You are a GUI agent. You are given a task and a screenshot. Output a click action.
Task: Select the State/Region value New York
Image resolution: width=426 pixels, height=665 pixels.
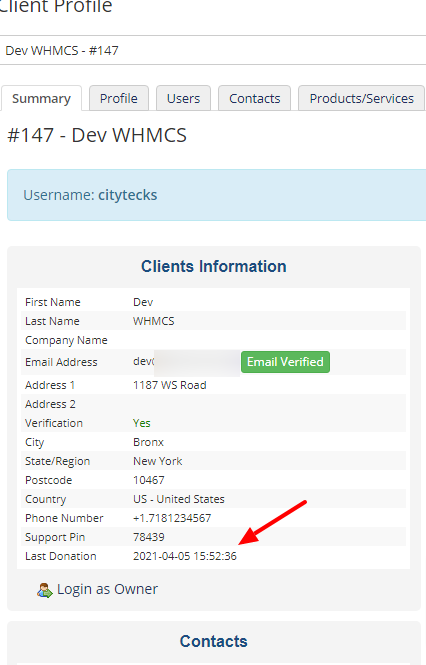pos(157,461)
